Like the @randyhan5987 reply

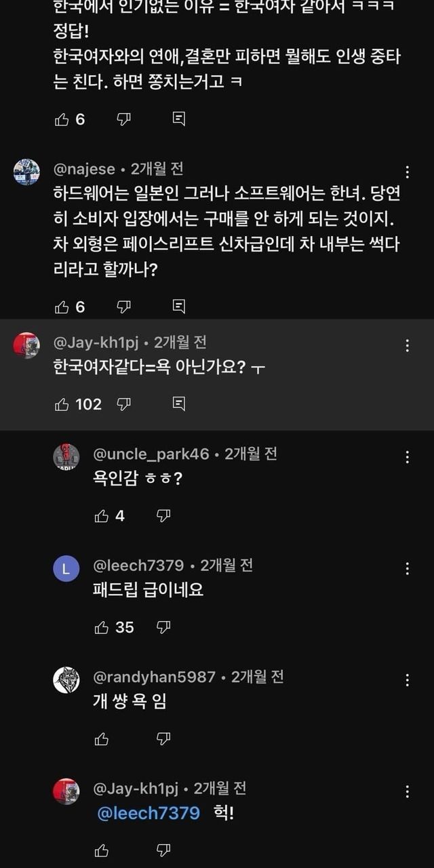102,739
